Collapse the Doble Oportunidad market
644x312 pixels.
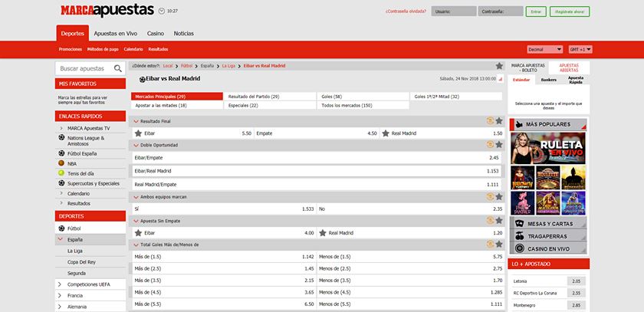tap(136, 145)
